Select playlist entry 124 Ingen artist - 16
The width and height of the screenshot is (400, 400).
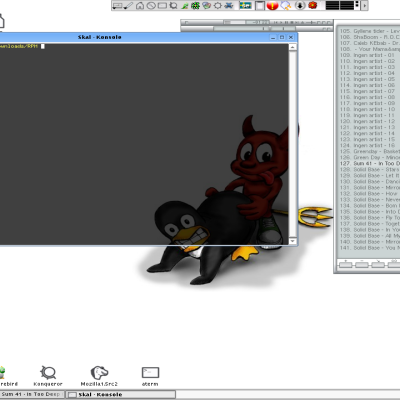[369, 145]
